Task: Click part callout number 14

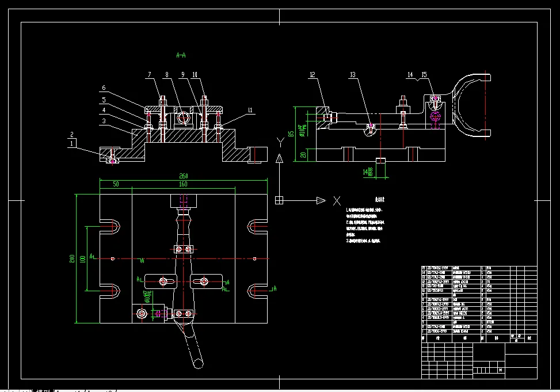Action: coord(410,75)
